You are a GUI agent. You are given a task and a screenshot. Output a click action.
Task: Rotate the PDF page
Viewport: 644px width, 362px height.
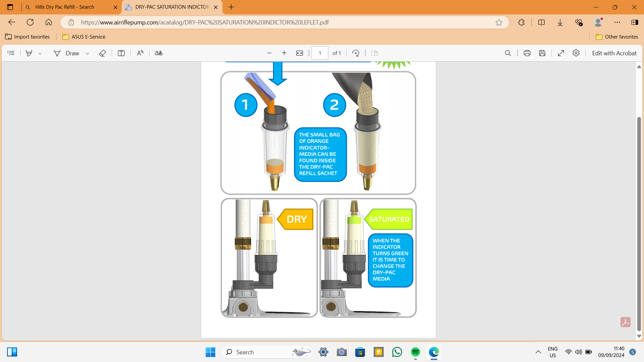356,53
